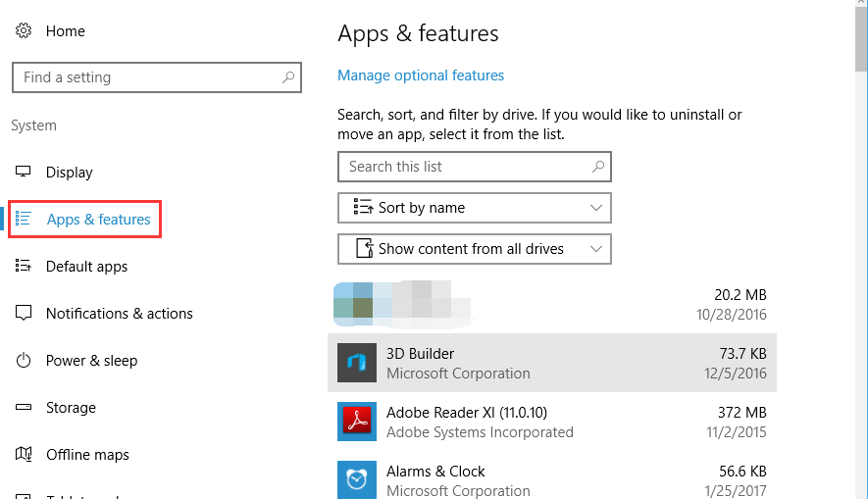Expand Show content from all drives dropdown

tap(475, 249)
